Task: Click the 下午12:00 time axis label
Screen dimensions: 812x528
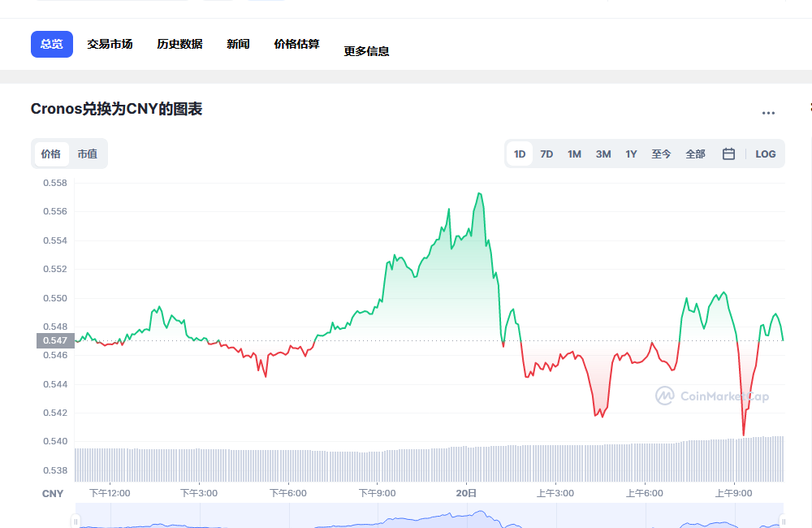Action: coord(110,493)
